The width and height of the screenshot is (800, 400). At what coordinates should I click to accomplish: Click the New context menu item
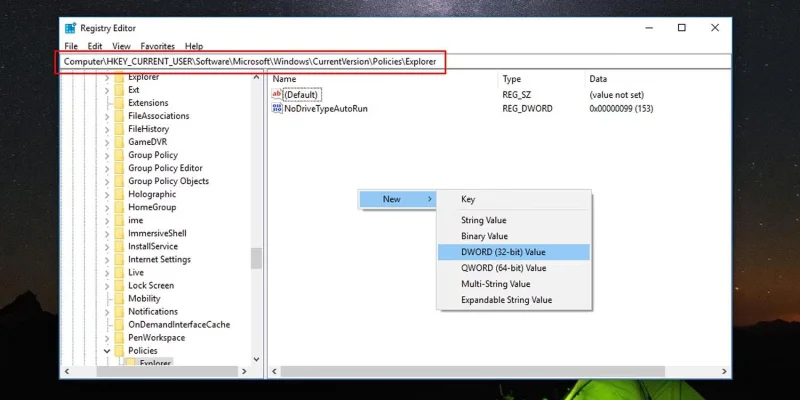coord(397,199)
